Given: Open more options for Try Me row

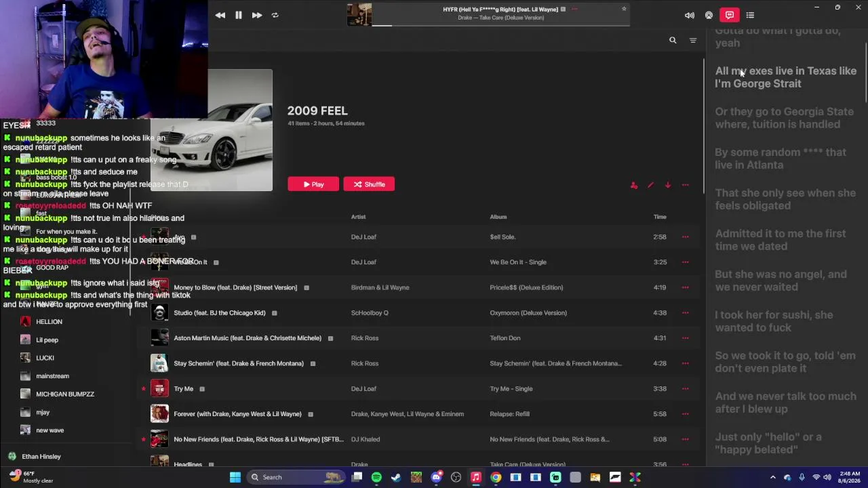Looking at the screenshot, I should click(x=686, y=389).
